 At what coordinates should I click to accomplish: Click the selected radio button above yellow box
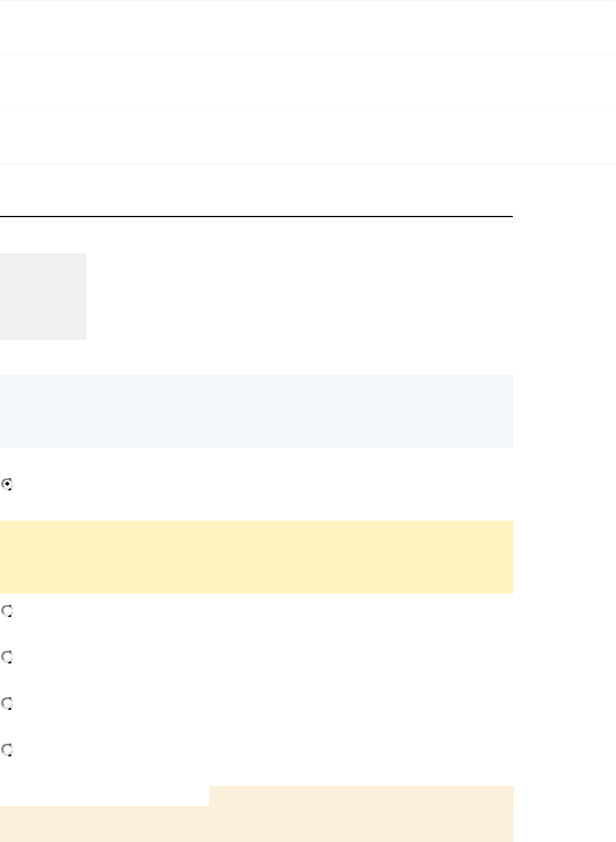pyautogui.click(x=7, y=484)
